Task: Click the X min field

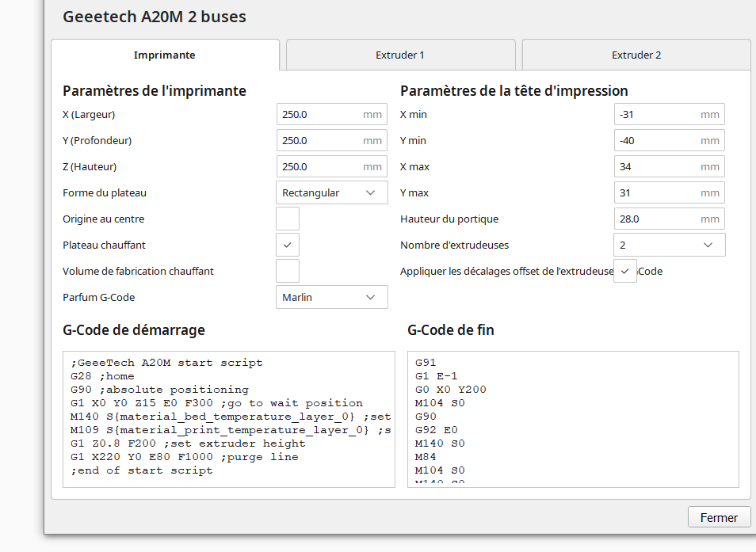Action: (x=669, y=114)
